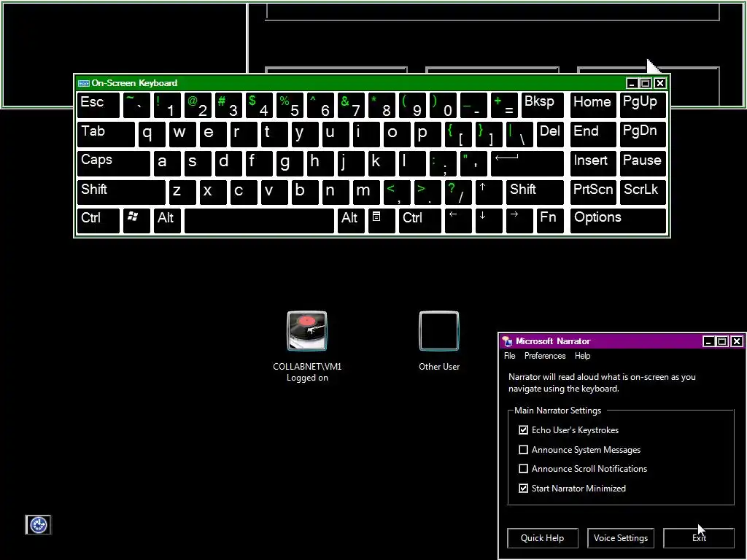Screen dimensions: 747x560
Task: Click the m key
Action: pyautogui.click(x=366, y=192)
